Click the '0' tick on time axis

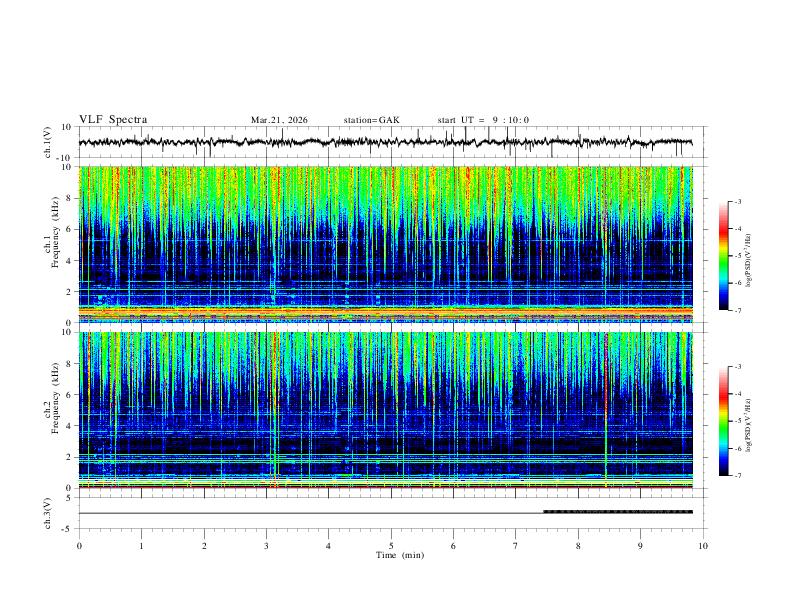coord(79,546)
